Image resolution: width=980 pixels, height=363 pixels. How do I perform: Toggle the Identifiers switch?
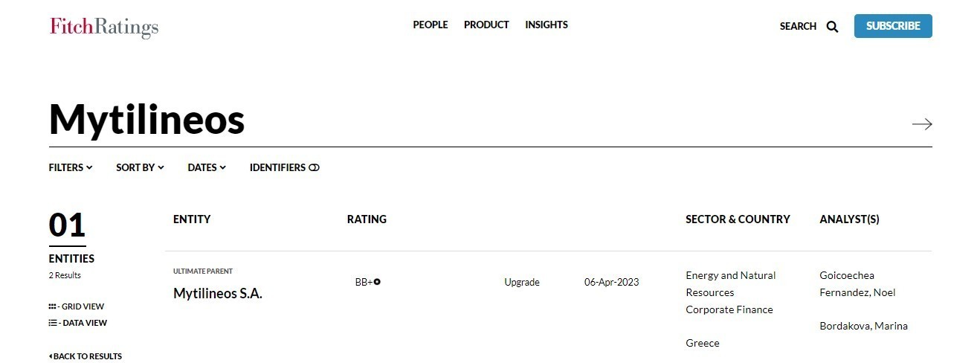(x=314, y=167)
